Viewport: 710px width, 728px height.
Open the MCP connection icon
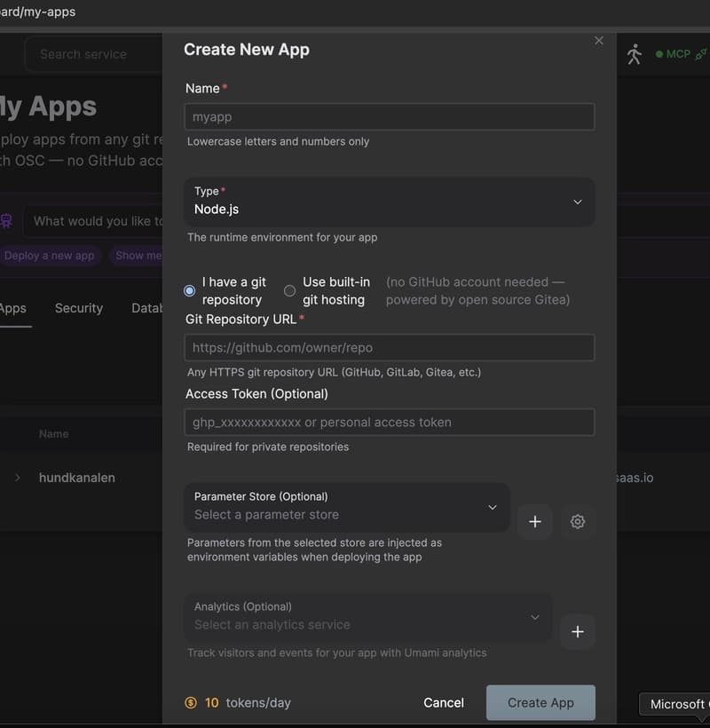point(700,53)
